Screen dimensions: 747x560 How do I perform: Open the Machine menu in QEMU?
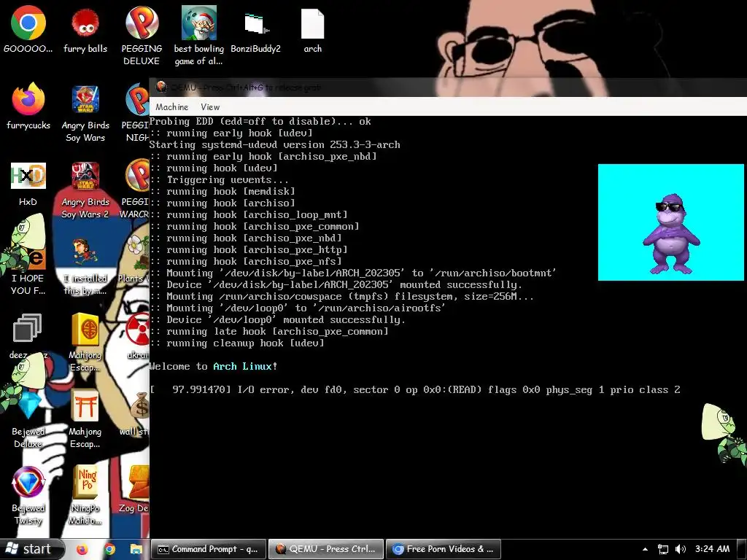(171, 106)
